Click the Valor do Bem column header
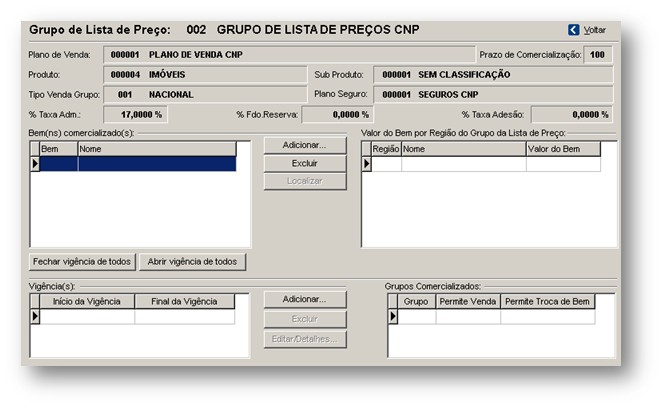663x408 pixels. [x=563, y=149]
